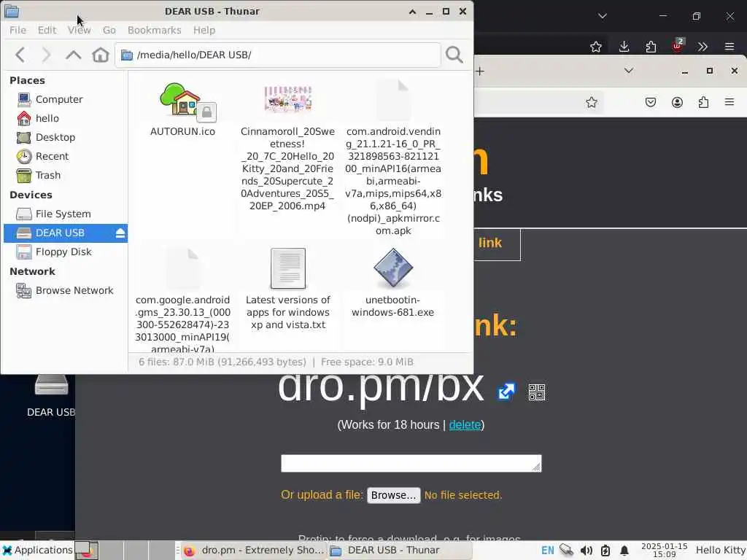Screen dimensions: 747x560
Task: Select the Latest versions of apps text file
Action: (287, 268)
